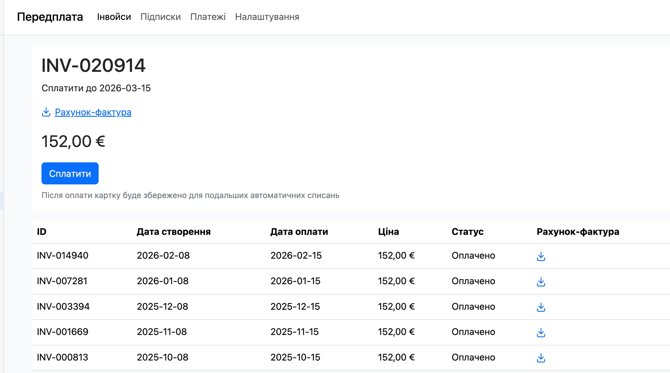Download invoice for INV-001669
The width and height of the screenshot is (670, 373).
pos(541,332)
